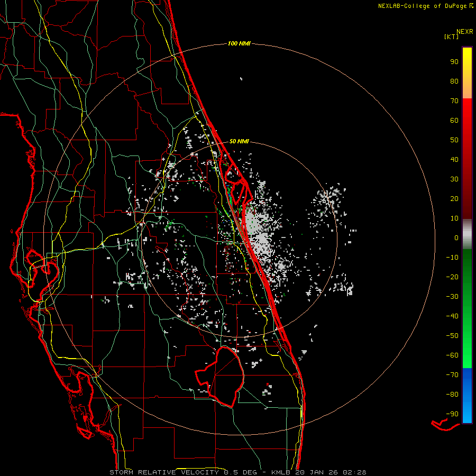476x476 pixels.
Task: Click the -20 knot scale label
Action: point(452,277)
